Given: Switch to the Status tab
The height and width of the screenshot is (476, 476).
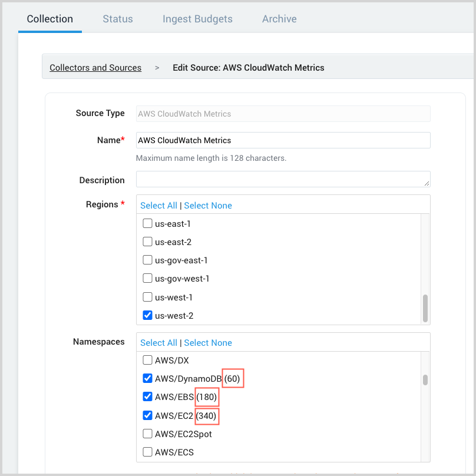Looking at the screenshot, I should coord(117,19).
